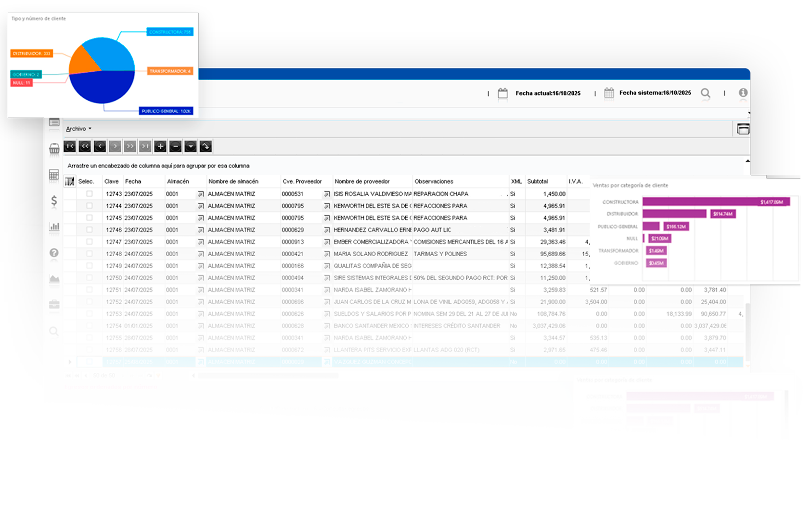Viewport: 812px width, 520px height.
Task: Check the Selec. box for row 12746
Action: click(x=90, y=230)
